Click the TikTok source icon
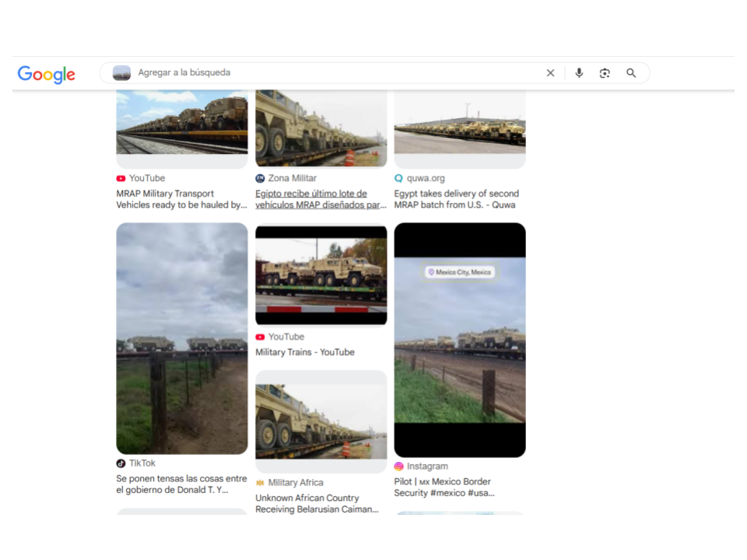 [121, 464]
